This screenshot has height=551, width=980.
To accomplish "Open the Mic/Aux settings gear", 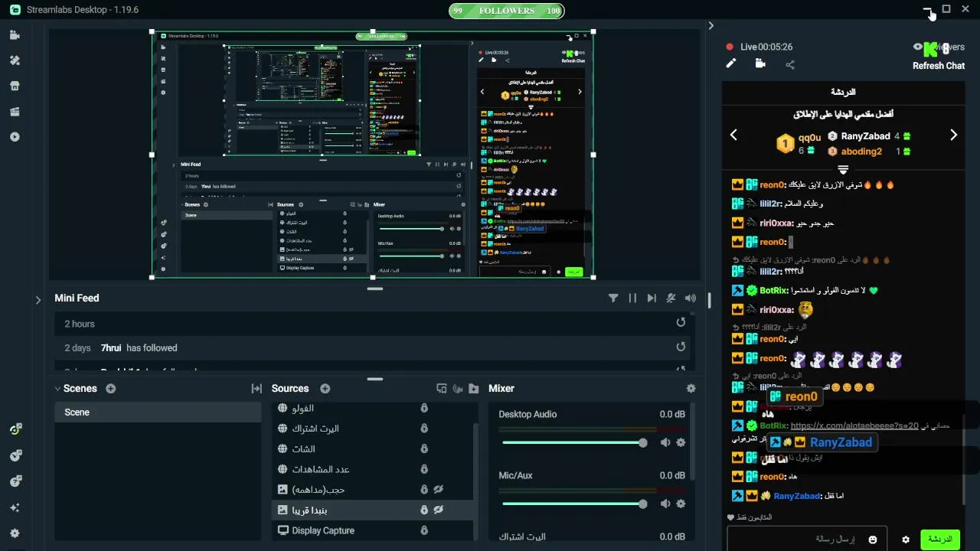I will click(681, 504).
